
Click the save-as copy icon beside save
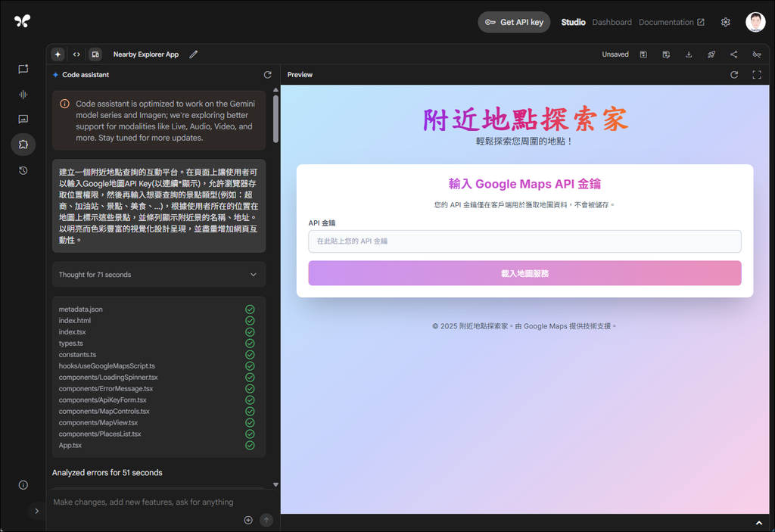666,54
